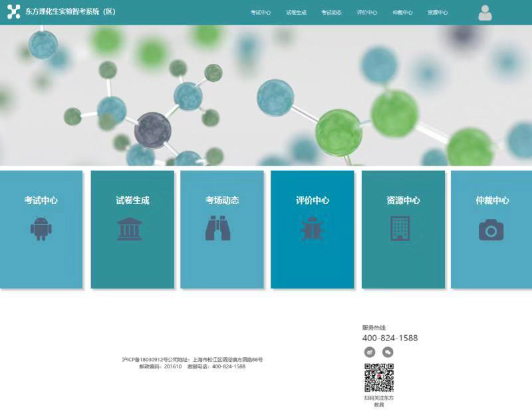532x411 pixels.
Task: Click the 400-824-1588 service hotline number
Action: pos(390,338)
